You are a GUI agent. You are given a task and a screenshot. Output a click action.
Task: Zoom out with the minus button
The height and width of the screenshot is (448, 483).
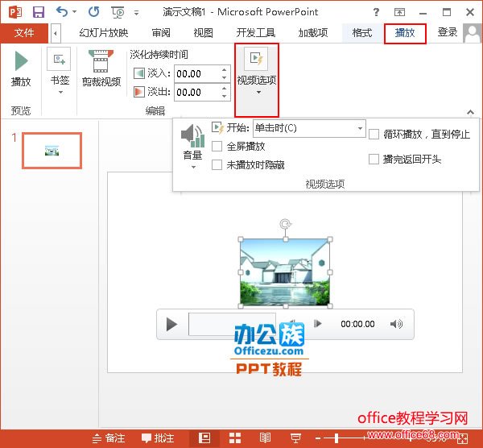[x=318, y=438]
